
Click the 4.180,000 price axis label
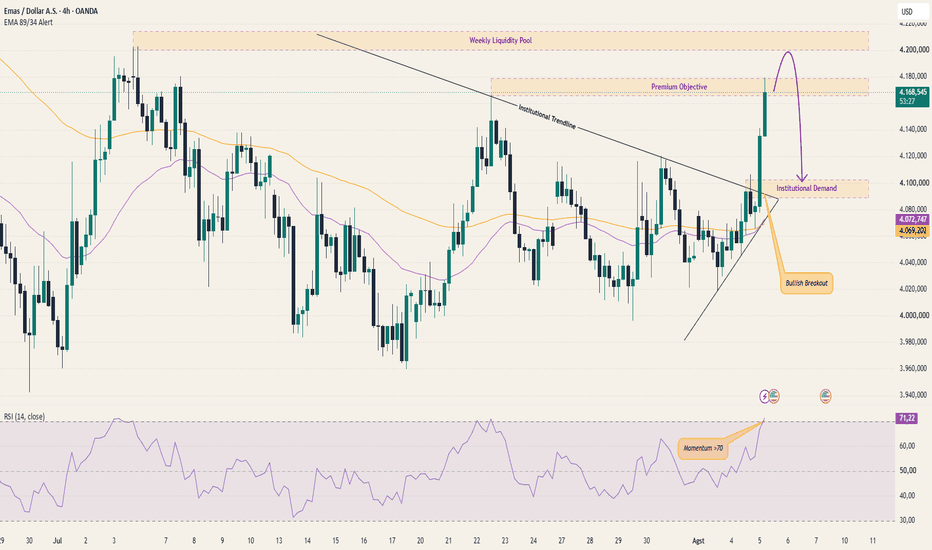[913, 76]
